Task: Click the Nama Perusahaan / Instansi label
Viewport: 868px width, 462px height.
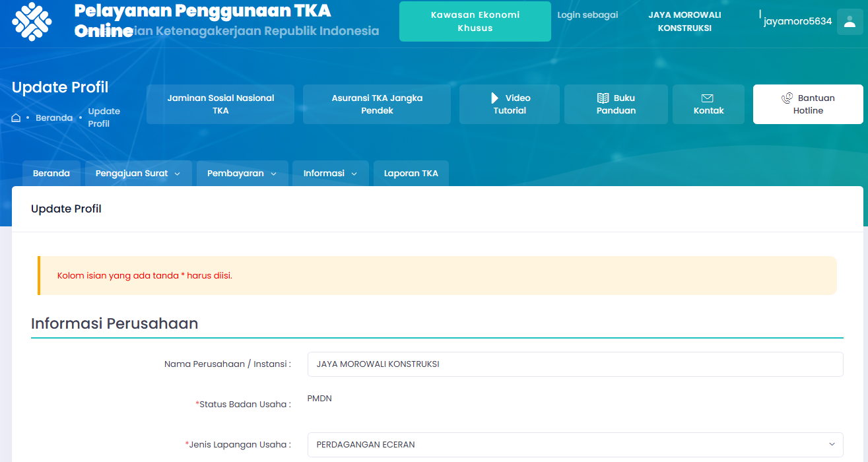Action: pos(228,364)
